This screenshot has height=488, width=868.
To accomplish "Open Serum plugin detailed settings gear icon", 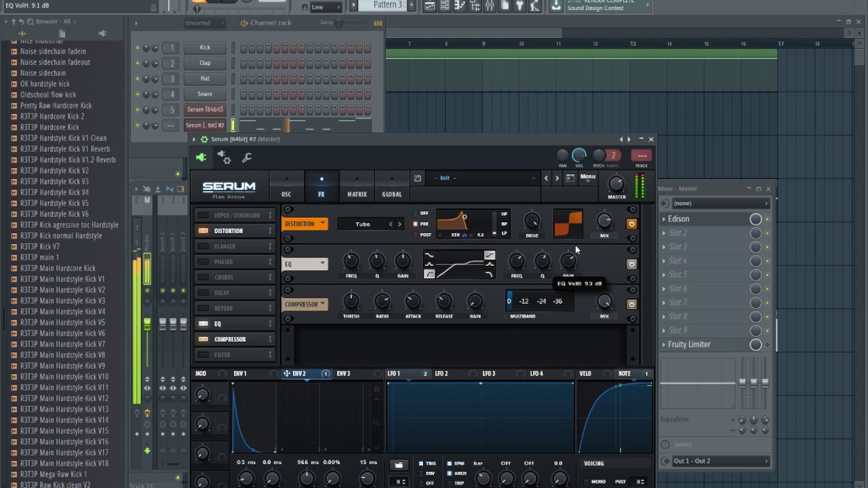I will coord(224,157).
